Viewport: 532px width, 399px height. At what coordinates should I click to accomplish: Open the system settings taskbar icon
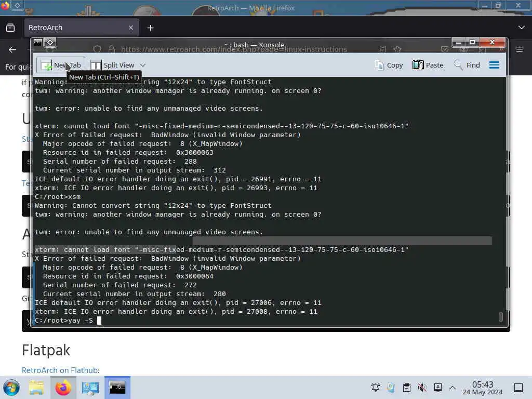90,388
